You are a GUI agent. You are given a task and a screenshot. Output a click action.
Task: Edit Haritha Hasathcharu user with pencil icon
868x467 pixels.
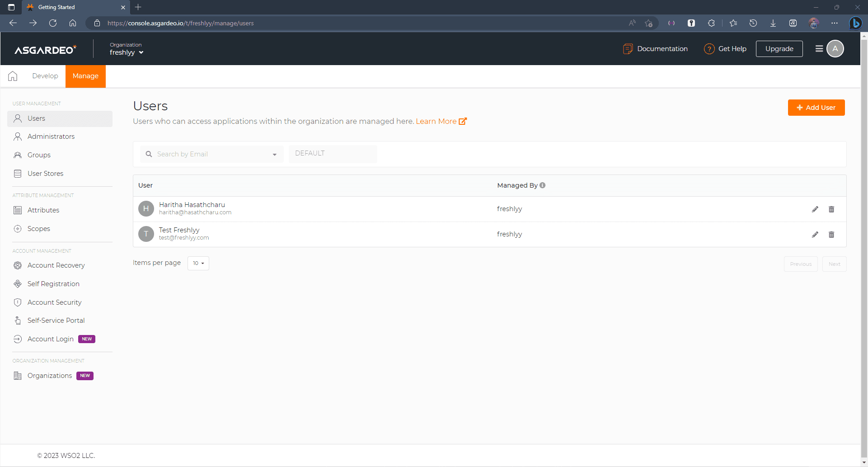(815, 209)
